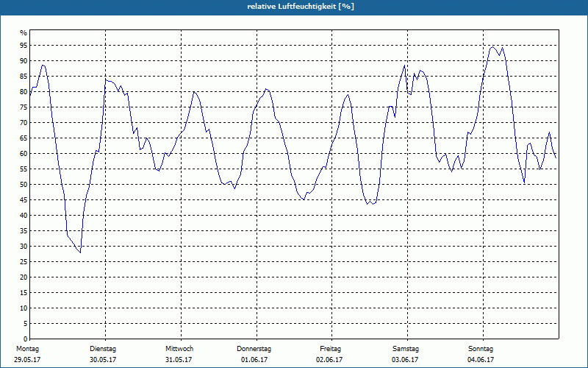588x368 pixels.
Task: Select the date '02.06.17'
Action: (329, 360)
